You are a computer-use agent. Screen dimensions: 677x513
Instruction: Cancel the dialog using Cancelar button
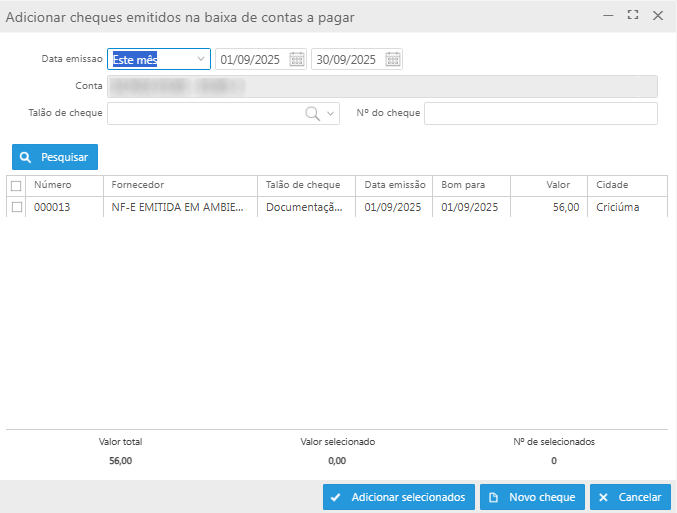pyautogui.click(x=630, y=497)
